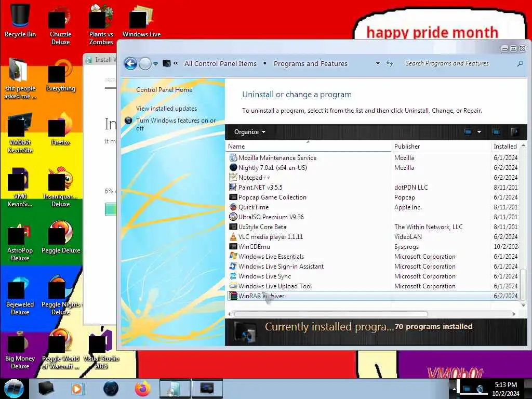Select the Paint.NET v3.5.5 icon
532x399 pixels.
pyautogui.click(x=233, y=187)
